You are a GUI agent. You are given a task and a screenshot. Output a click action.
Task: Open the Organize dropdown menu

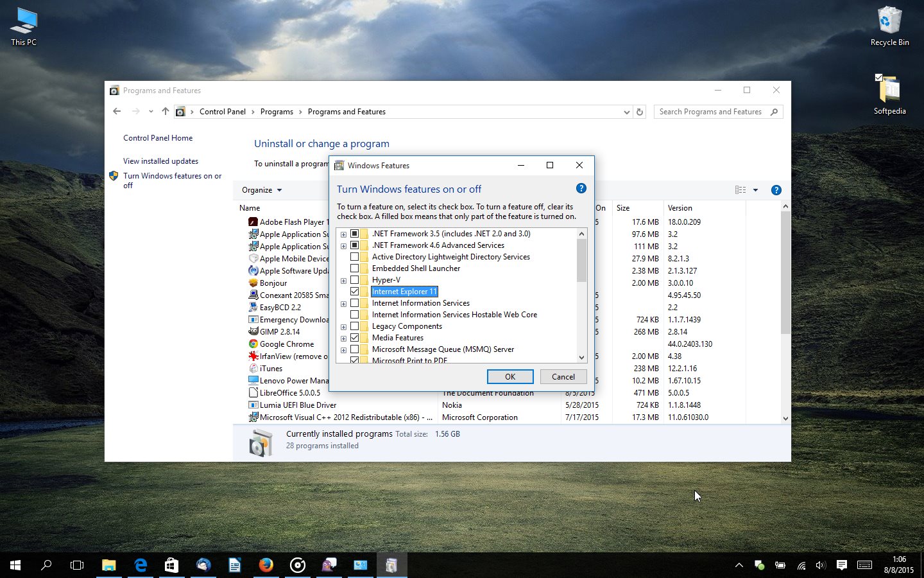(262, 190)
